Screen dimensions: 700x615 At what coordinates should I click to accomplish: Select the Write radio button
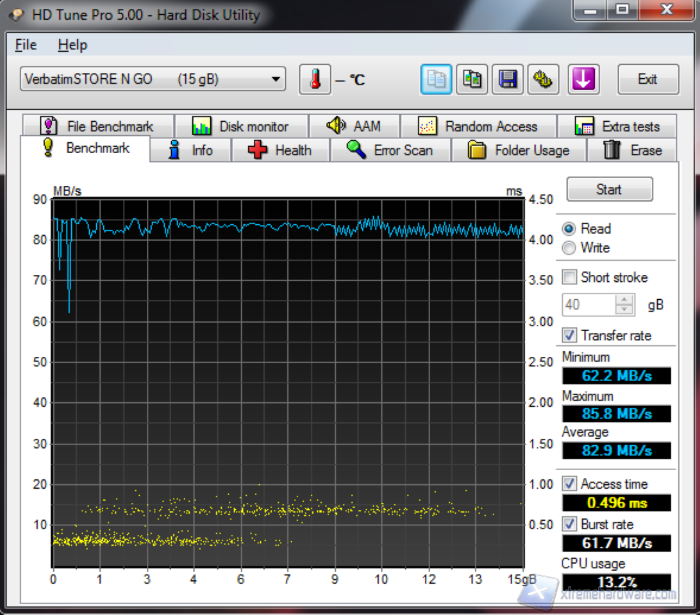pos(569,248)
